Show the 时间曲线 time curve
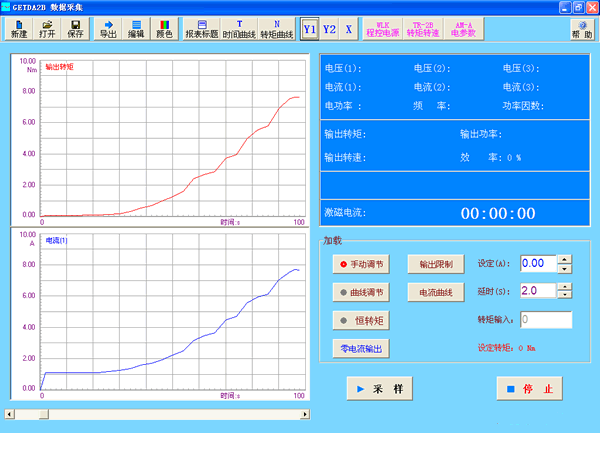The height and width of the screenshot is (450, 600). pyautogui.click(x=239, y=28)
